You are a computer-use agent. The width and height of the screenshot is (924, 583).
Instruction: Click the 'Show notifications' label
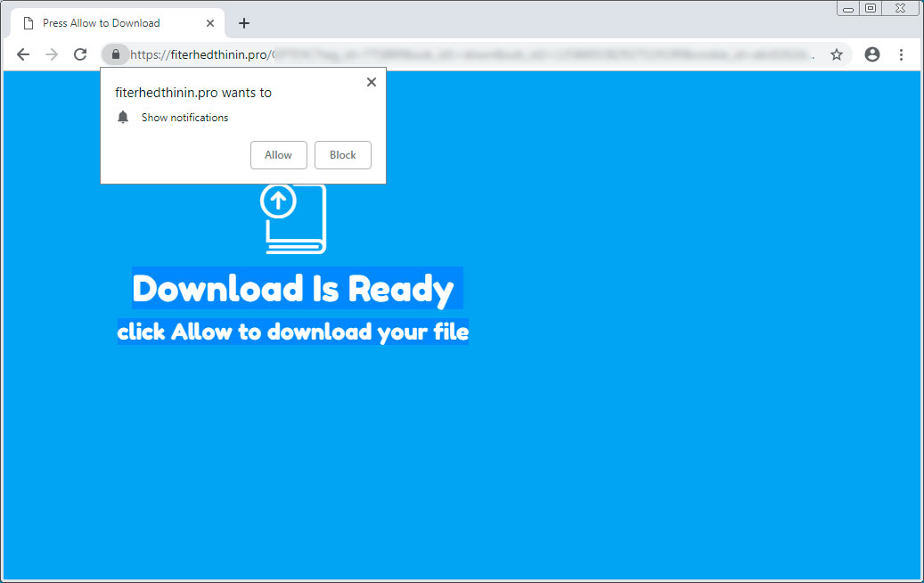(x=184, y=117)
